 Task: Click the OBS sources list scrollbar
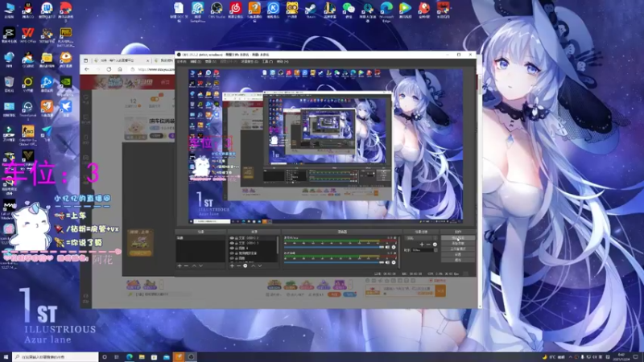(x=278, y=245)
